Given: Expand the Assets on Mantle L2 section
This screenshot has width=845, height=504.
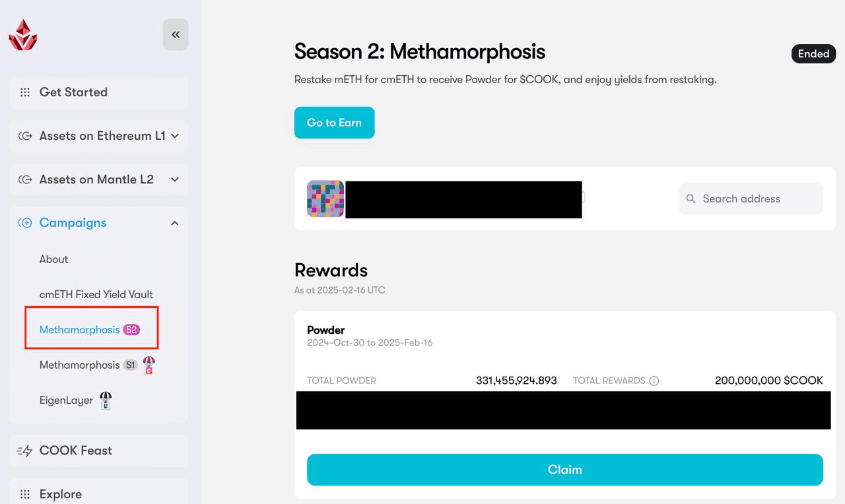Looking at the screenshot, I should [174, 179].
